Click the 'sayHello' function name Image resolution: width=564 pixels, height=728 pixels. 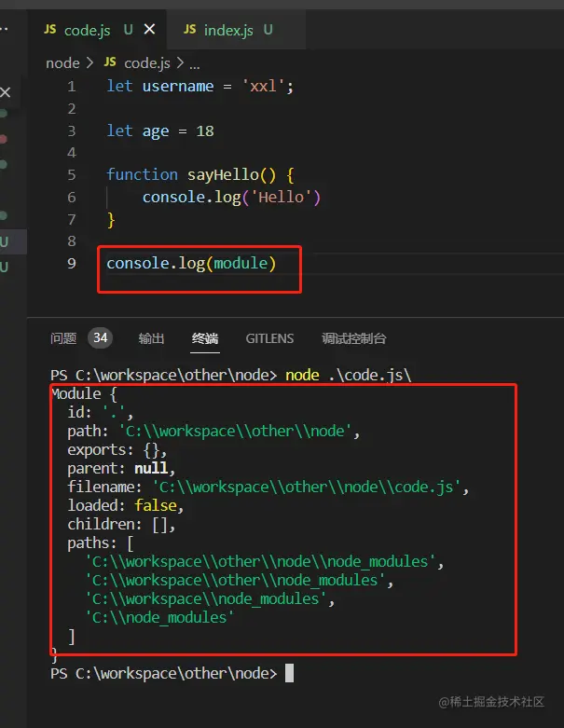[223, 174]
